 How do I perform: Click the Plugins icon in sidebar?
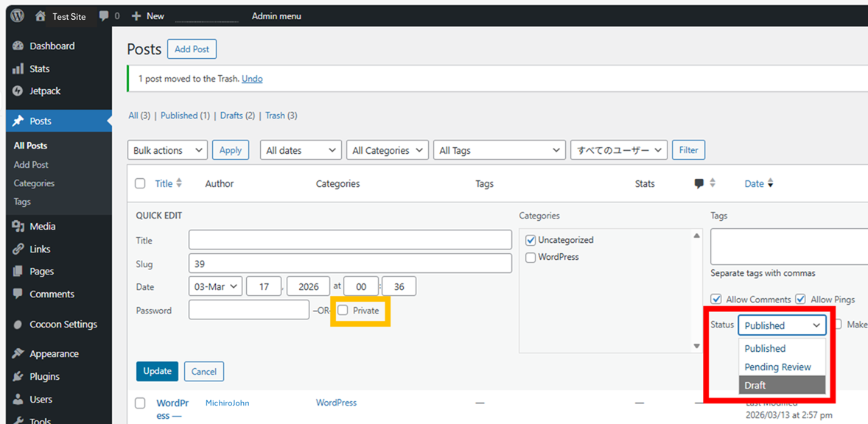click(x=18, y=377)
